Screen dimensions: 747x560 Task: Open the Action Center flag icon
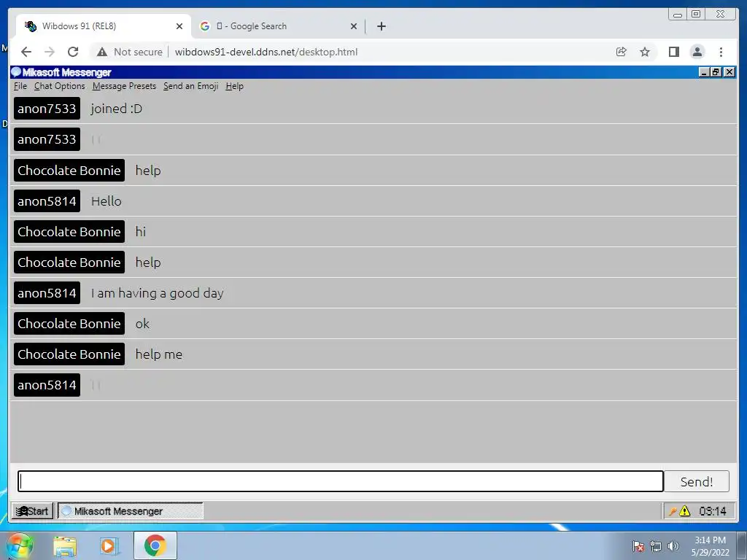click(638, 546)
